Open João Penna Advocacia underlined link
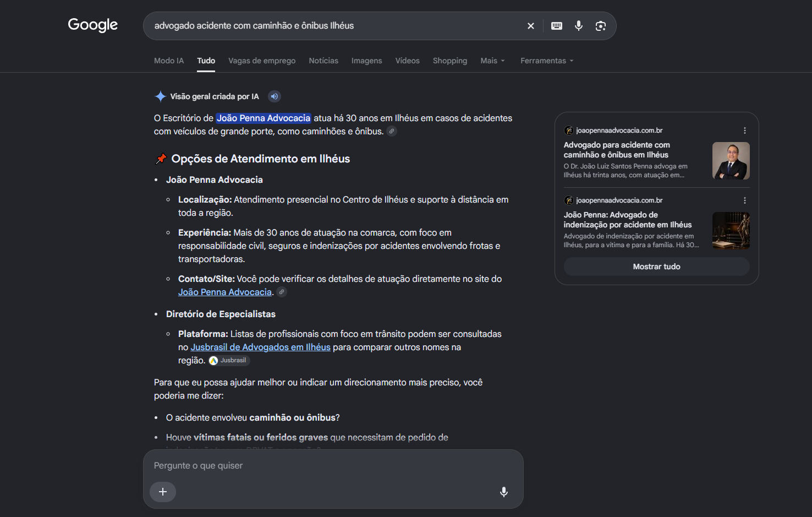Viewport: 812px width, 517px height. pyautogui.click(x=225, y=292)
